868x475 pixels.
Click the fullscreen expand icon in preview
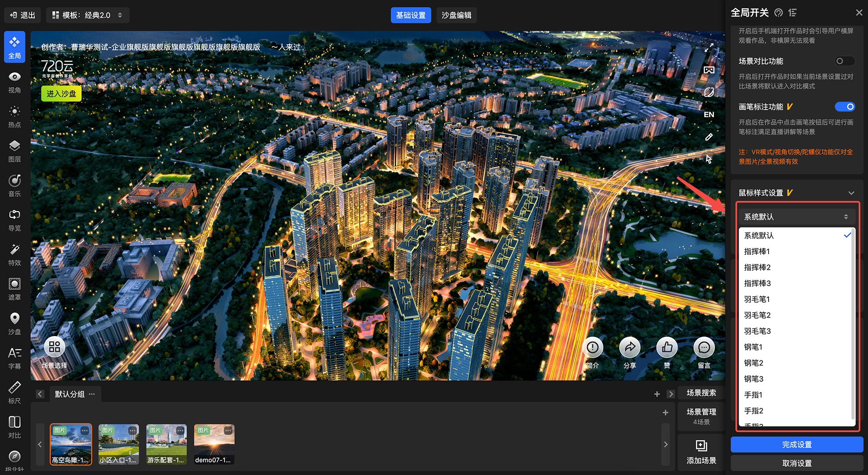coord(709,48)
